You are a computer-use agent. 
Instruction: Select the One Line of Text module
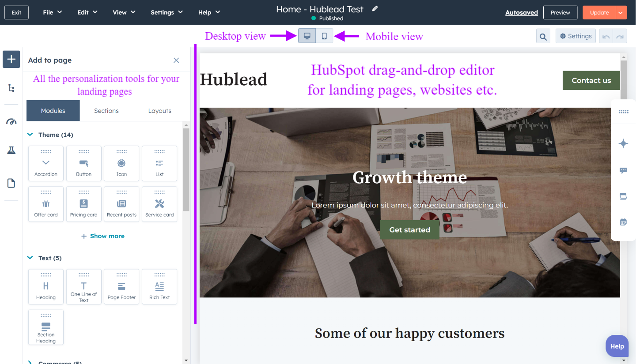[x=84, y=287]
